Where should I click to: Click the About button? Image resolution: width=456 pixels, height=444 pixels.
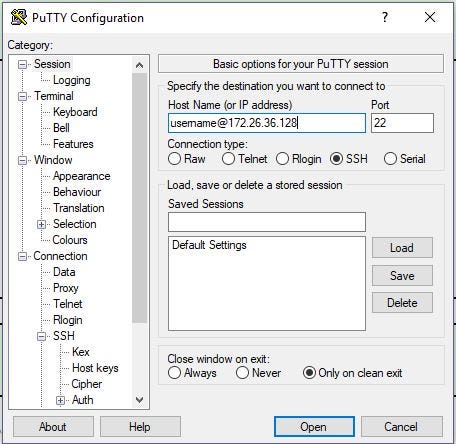point(53,427)
